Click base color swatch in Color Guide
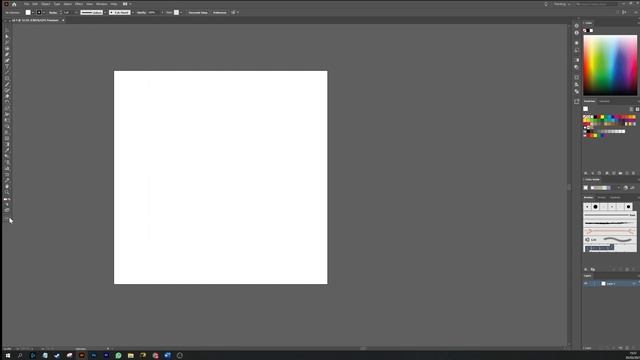 (x=586, y=188)
